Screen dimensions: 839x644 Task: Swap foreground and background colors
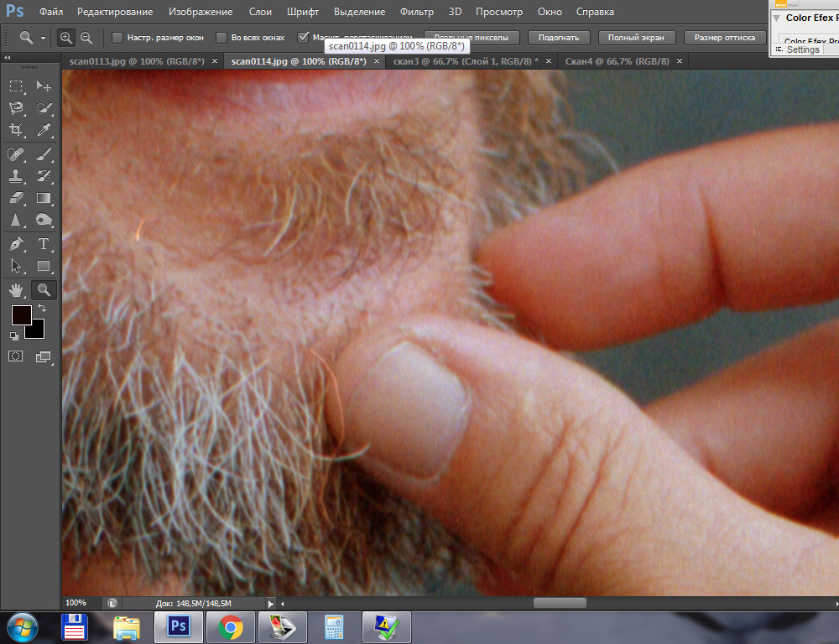(x=41, y=309)
